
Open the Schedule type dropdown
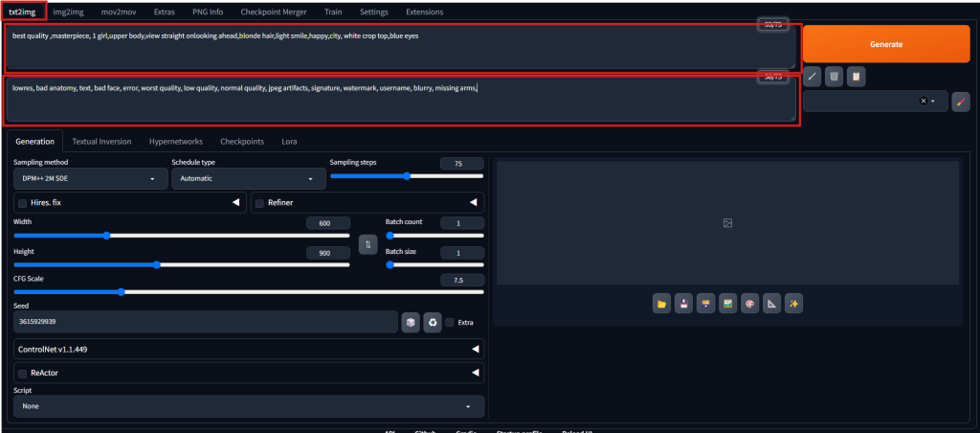tap(248, 178)
